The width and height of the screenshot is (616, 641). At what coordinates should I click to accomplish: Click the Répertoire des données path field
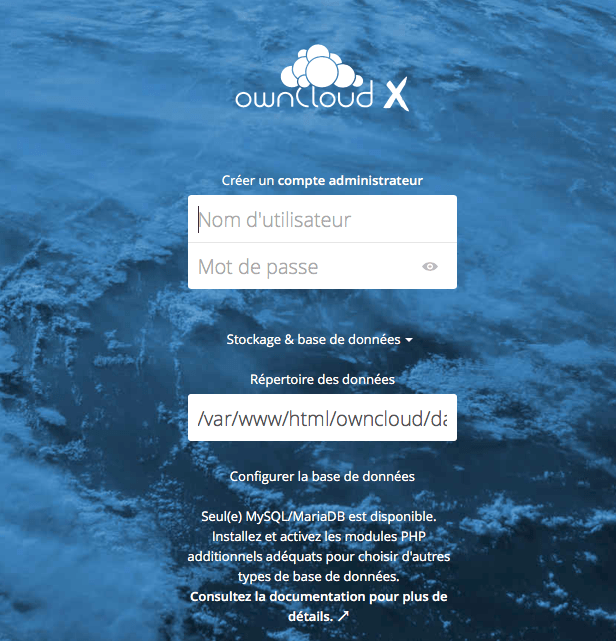click(x=322, y=418)
